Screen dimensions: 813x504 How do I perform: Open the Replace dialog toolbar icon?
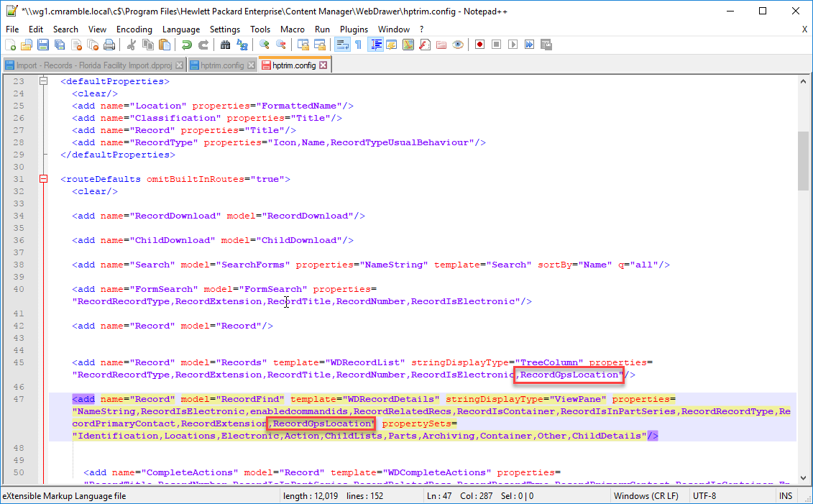point(242,45)
